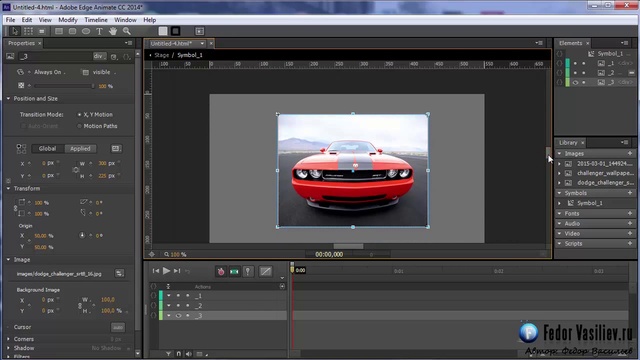Open the Window menu
Screen dimensions: 640x360
pos(125,20)
